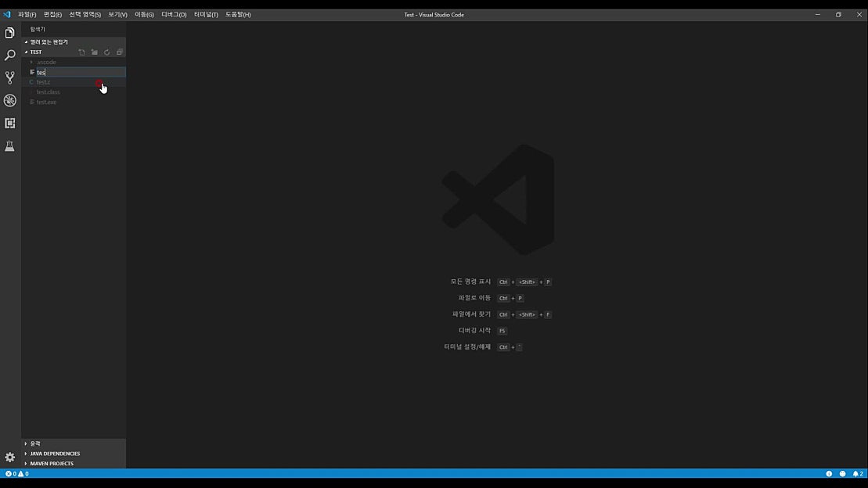
Task: Open the 터미널 menu
Action: pos(207,13)
